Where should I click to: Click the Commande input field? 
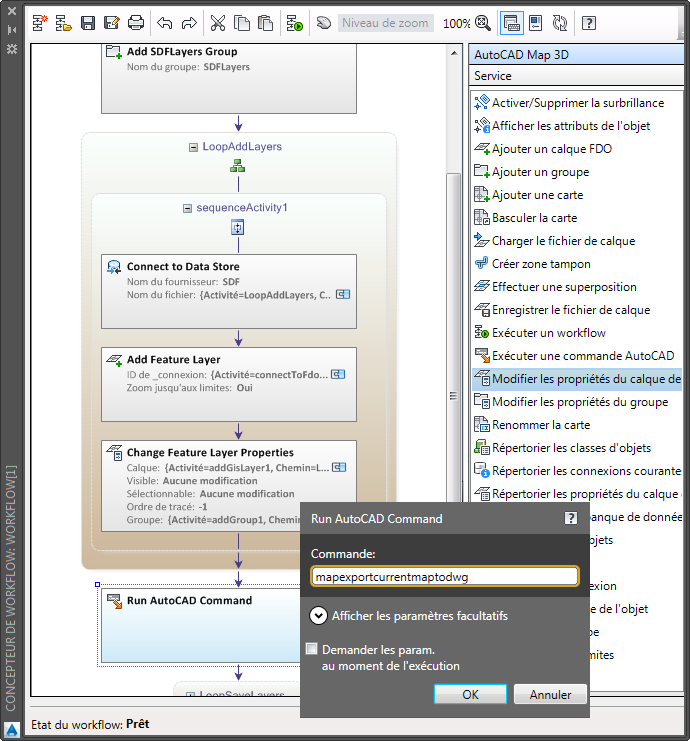(x=444, y=577)
